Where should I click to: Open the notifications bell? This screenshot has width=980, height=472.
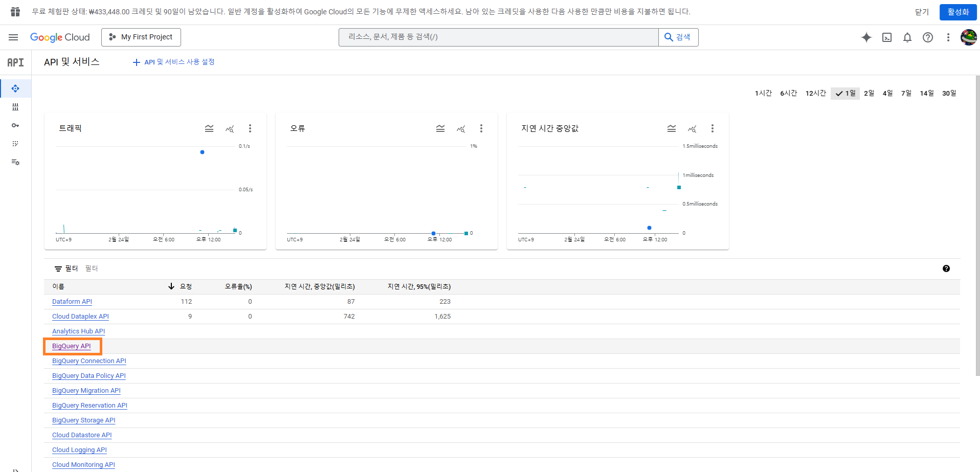point(907,37)
